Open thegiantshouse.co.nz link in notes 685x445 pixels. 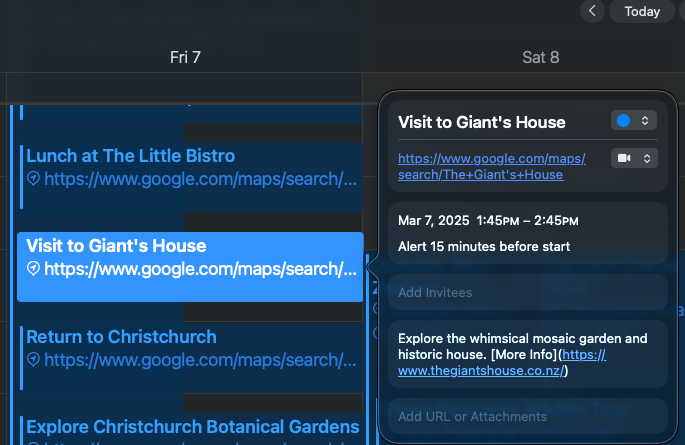(x=483, y=371)
